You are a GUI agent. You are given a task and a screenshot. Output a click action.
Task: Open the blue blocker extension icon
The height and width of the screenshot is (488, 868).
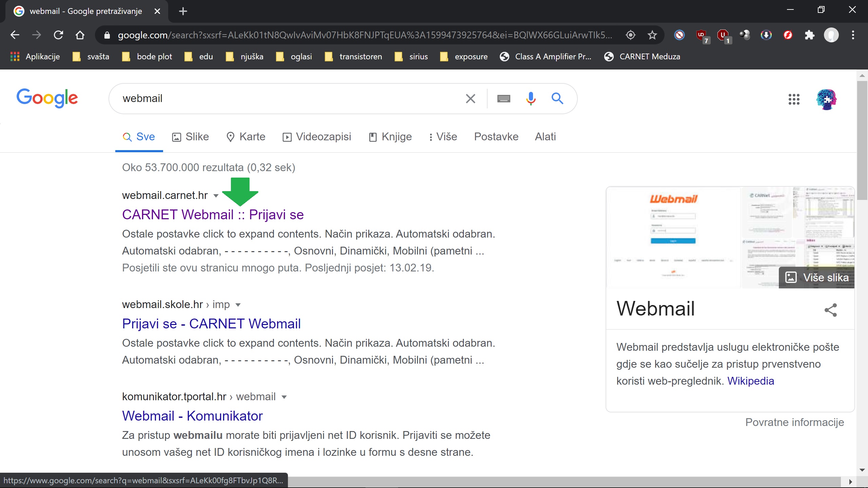click(x=679, y=35)
